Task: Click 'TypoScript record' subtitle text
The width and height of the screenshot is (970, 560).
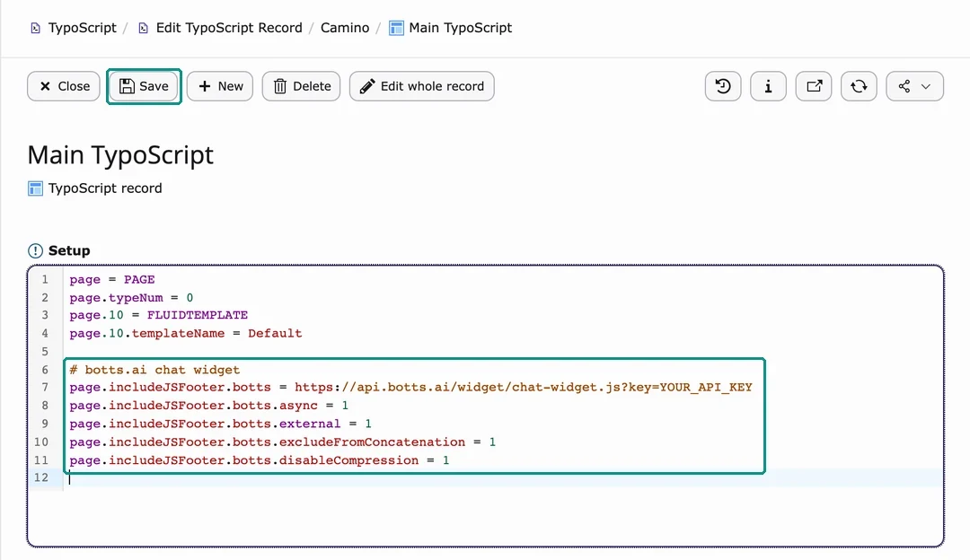Action: pos(105,188)
